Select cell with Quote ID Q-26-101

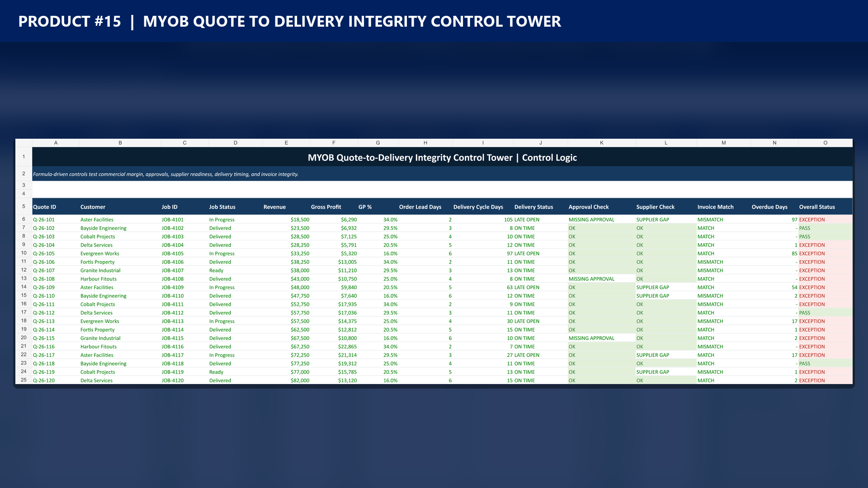coord(56,220)
